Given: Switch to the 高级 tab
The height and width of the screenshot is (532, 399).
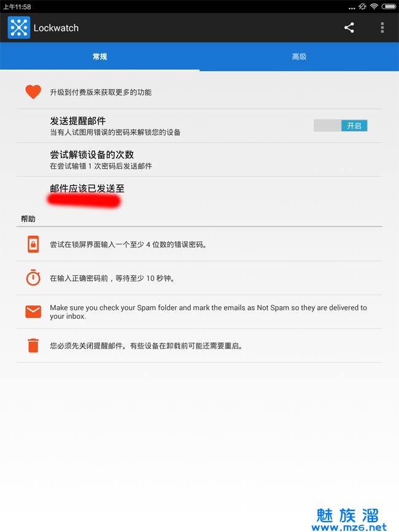Looking at the screenshot, I should (300, 56).
